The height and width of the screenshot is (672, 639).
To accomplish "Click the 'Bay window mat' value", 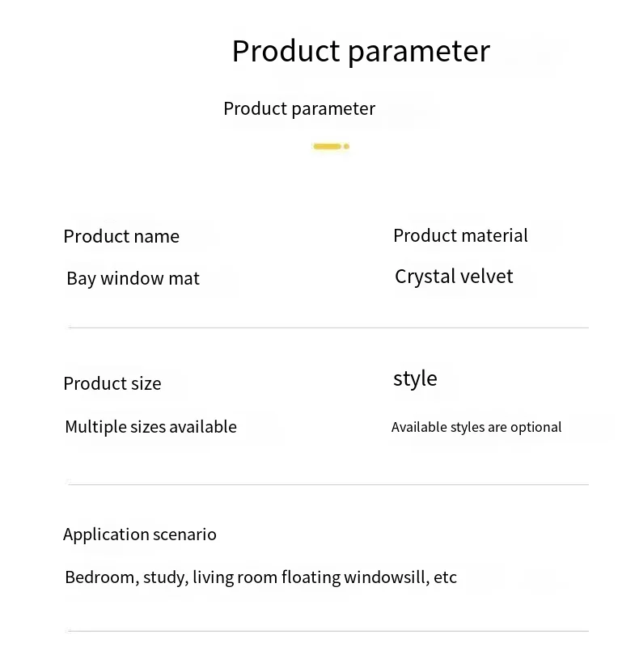I will 133,278.
